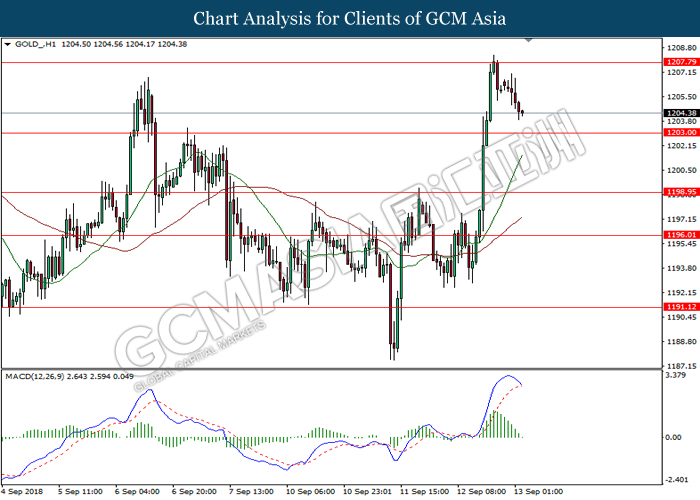
Task: Select the 1198.95 red price level label
Action: click(681, 192)
